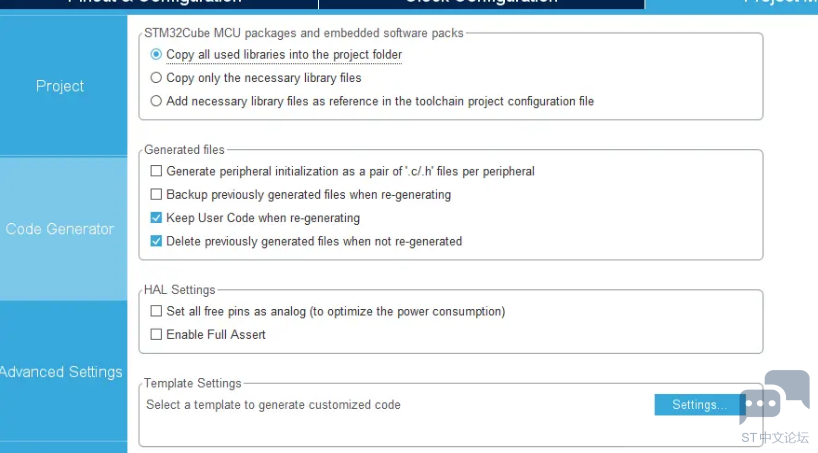Screen dimensions: 818x453
Task: Check Enable Full Assert option
Action: (156, 334)
